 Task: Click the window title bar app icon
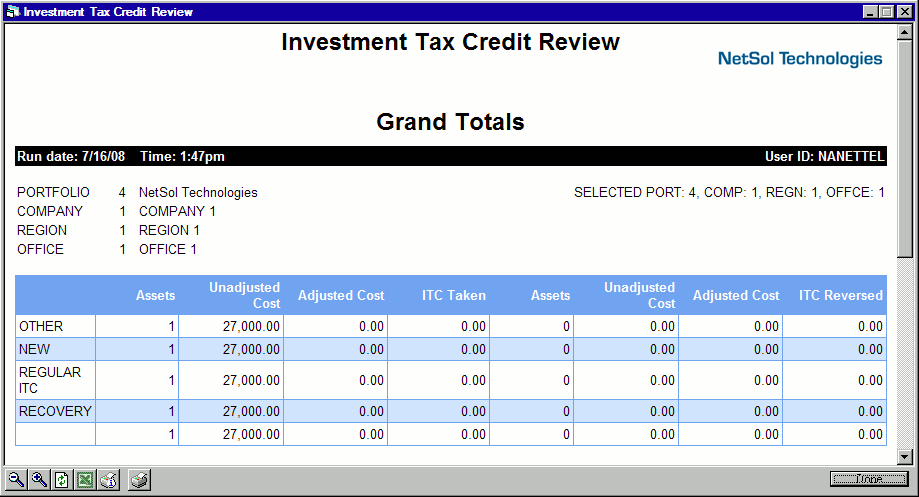13,12
